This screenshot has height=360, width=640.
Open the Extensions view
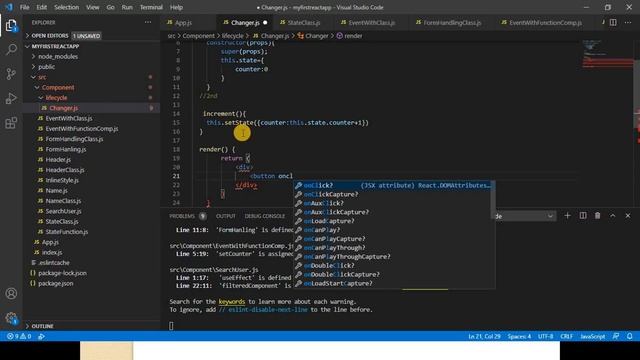[11, 123]
